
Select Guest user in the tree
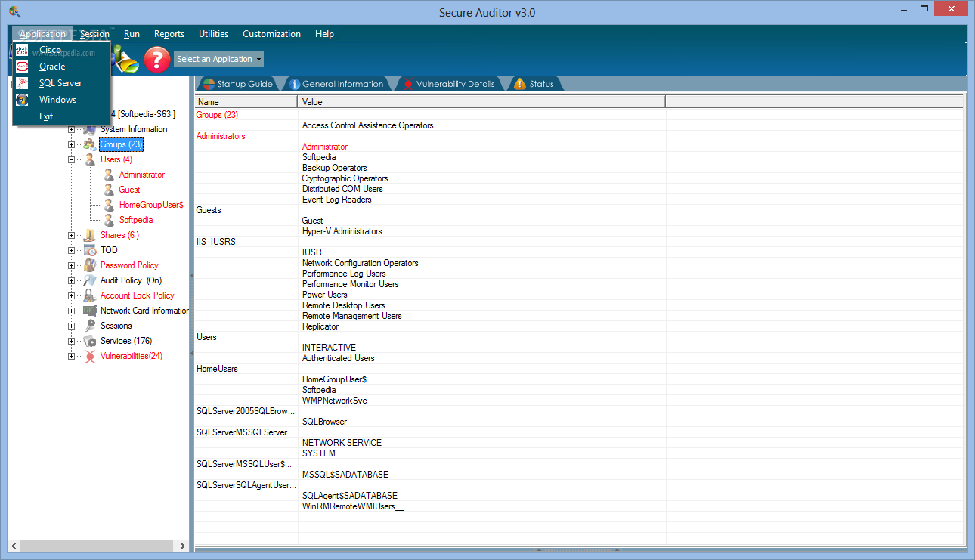point(129,190)
